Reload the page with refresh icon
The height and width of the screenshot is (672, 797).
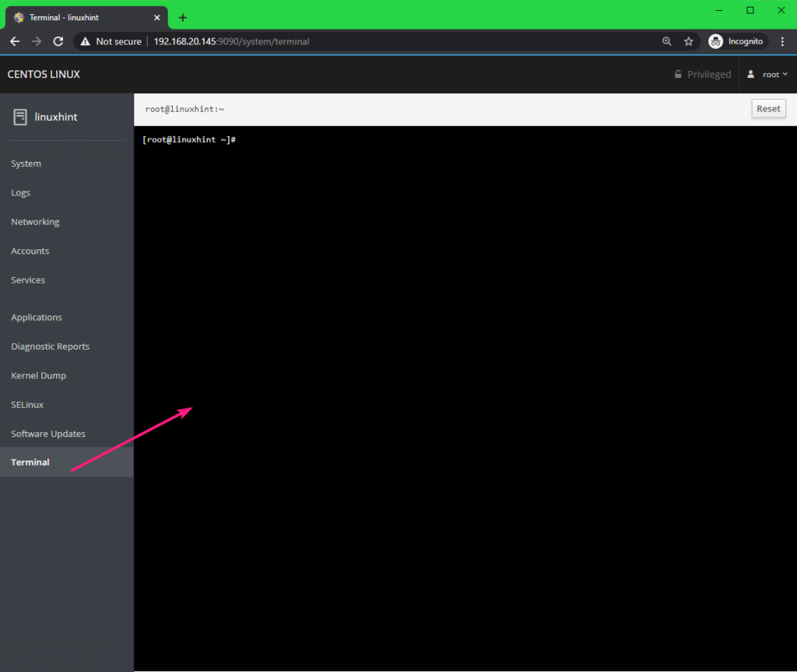[x=58, y=41]
